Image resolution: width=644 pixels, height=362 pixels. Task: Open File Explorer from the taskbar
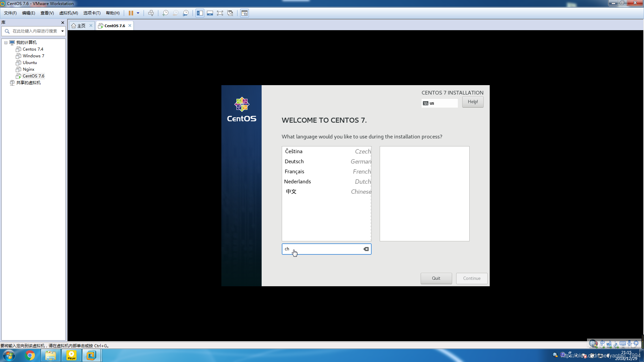(x=51, y=355)
